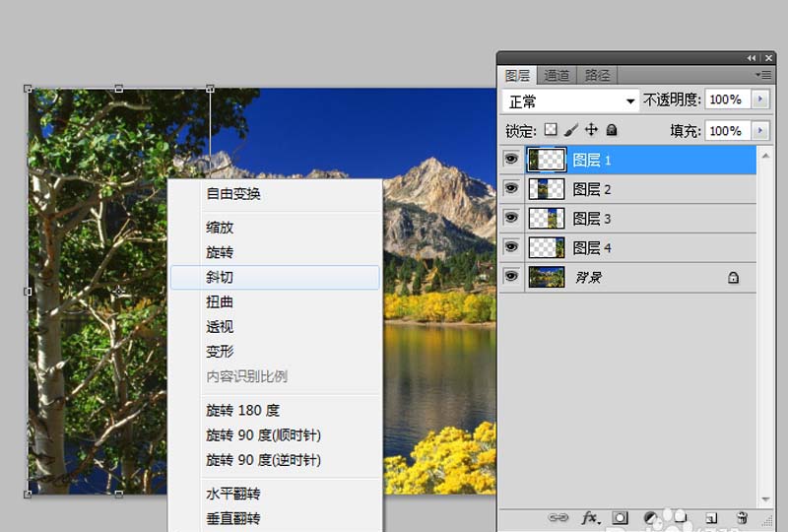The width and height of the screenshot is (788, 532).
Task: Collapse panel with double-arrow icon
Action: point(752,58)
